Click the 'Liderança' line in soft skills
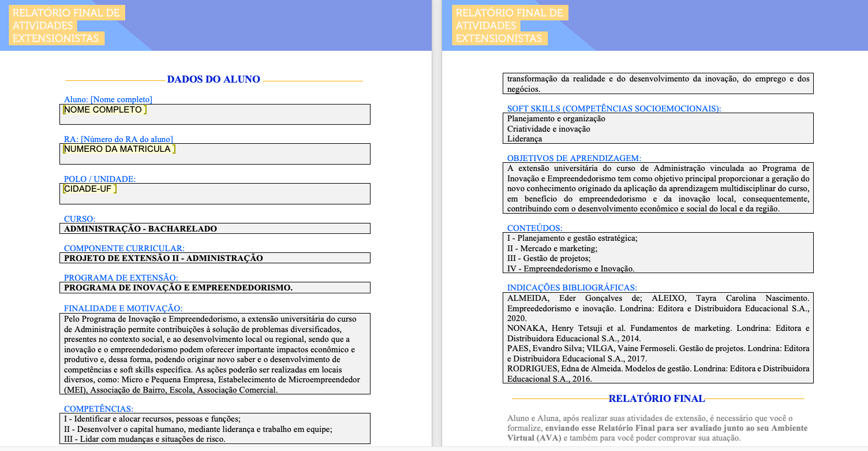The width and height of the screenshot is (868, 451). [525, 139]
